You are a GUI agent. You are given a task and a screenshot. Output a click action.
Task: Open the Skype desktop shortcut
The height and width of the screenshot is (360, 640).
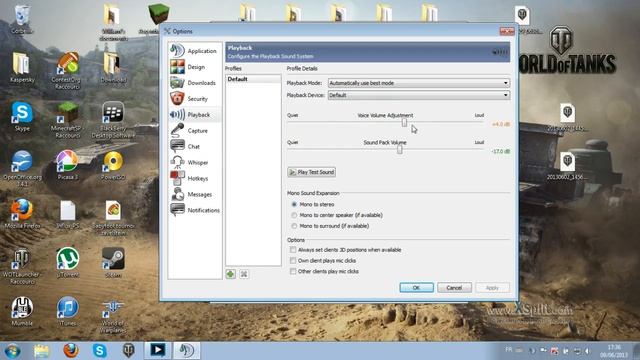click(22, 116)
